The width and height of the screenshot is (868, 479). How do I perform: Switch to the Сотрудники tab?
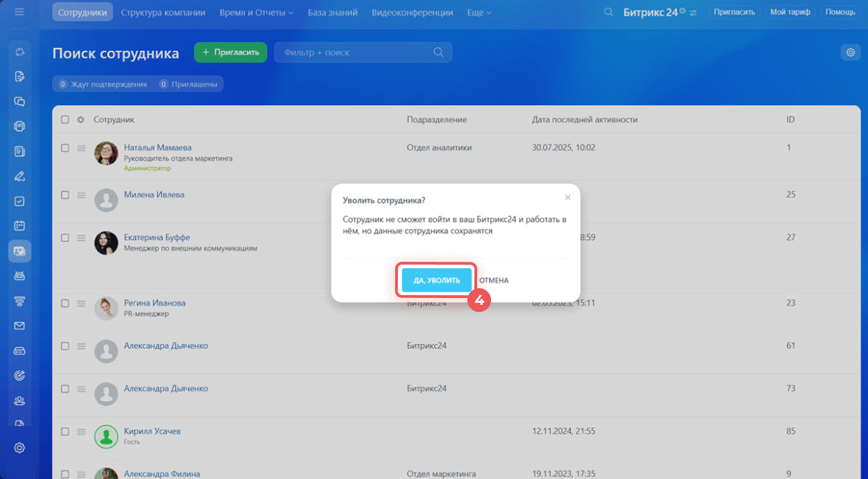point(82,13)
